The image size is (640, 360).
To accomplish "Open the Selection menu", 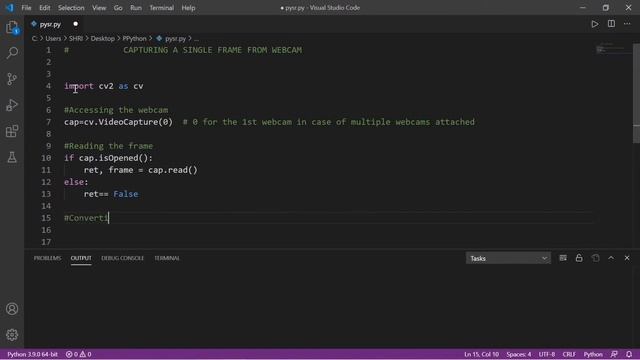I will [x=71, y=8].
